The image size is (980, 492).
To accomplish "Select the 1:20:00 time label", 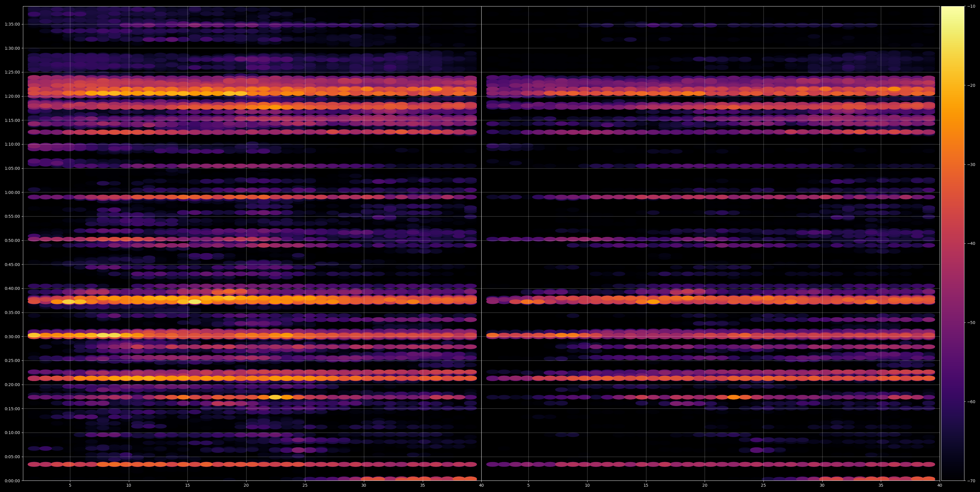I will (x=12, y=96).
